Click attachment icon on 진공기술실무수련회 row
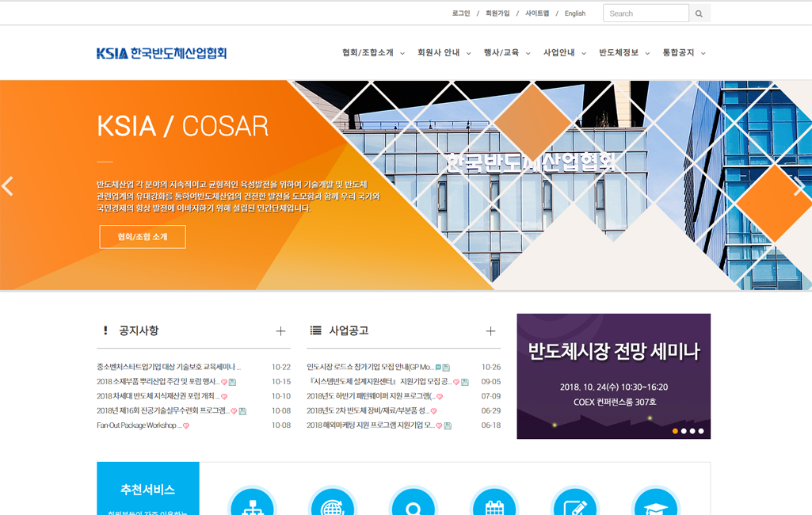The height and width of the screenshot is (515, 812). coord(242,411)
